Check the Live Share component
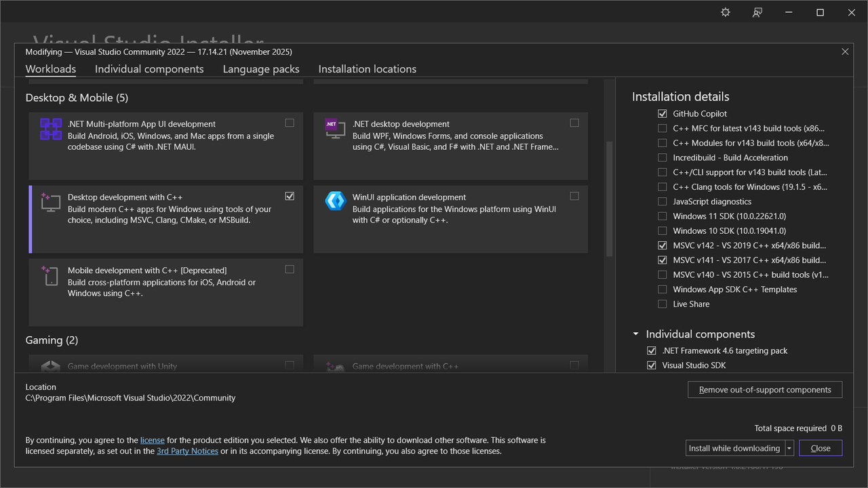 [663, 304]
